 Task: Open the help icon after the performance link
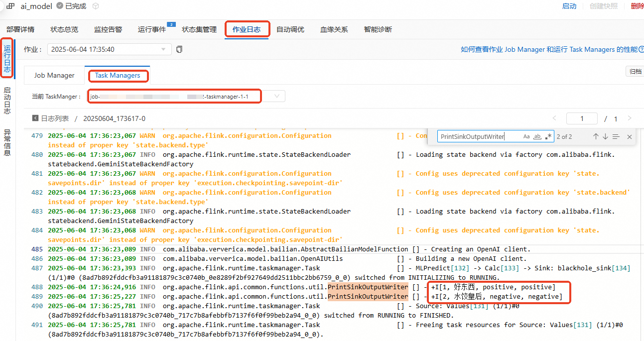pos(642,49)
